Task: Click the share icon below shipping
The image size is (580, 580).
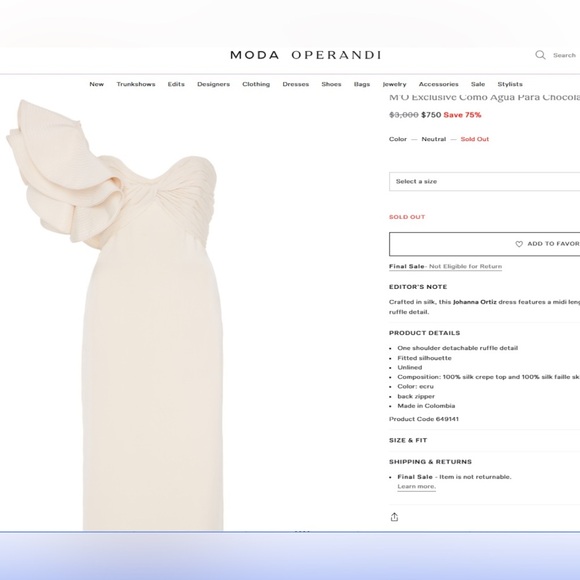Action: click(x=394, y=517)
